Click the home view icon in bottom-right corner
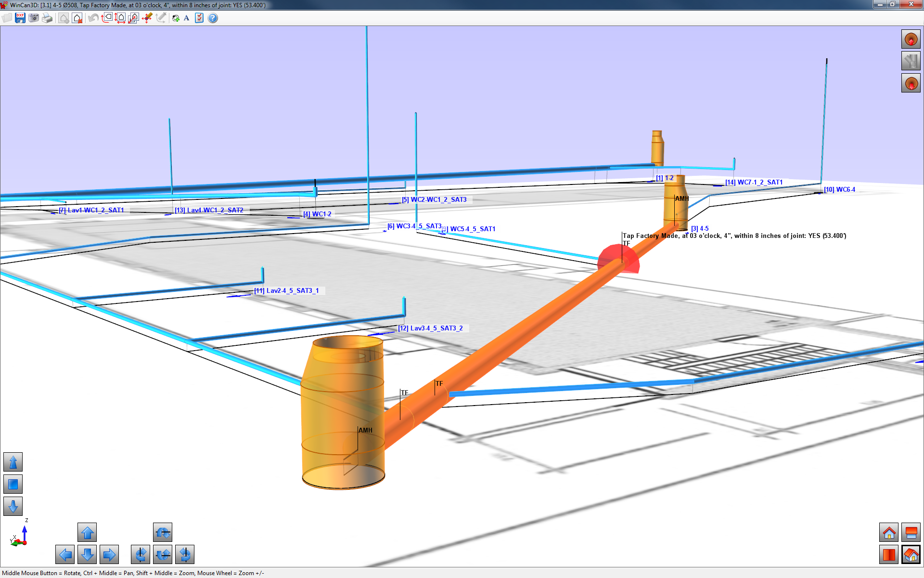Viewport: 924px width, 578px height. (x=889, y=533)
